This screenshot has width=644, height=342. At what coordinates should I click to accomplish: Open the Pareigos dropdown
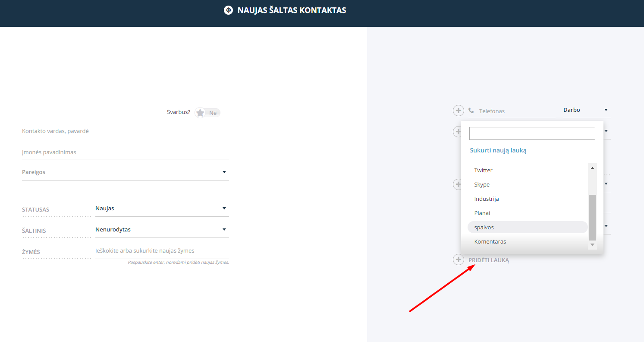pos(125,172)
